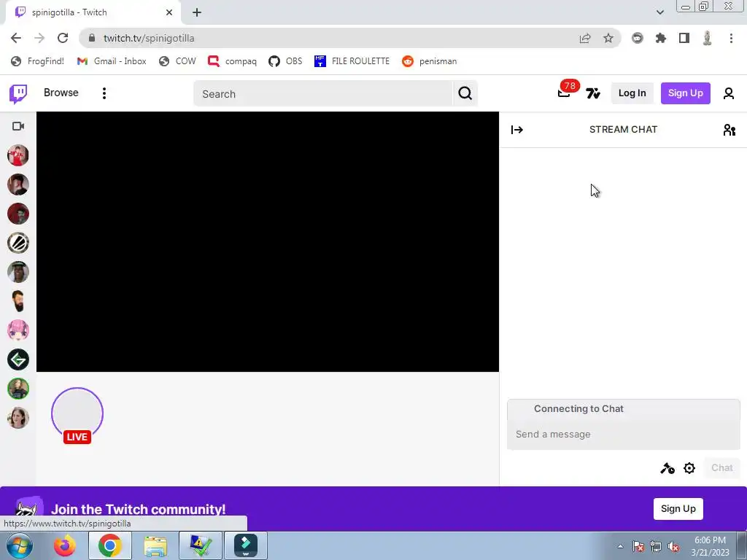This screenshot has height=560, width=747.
Task: Open the three-dot more menu next to Browse
Action: (104, 93)
